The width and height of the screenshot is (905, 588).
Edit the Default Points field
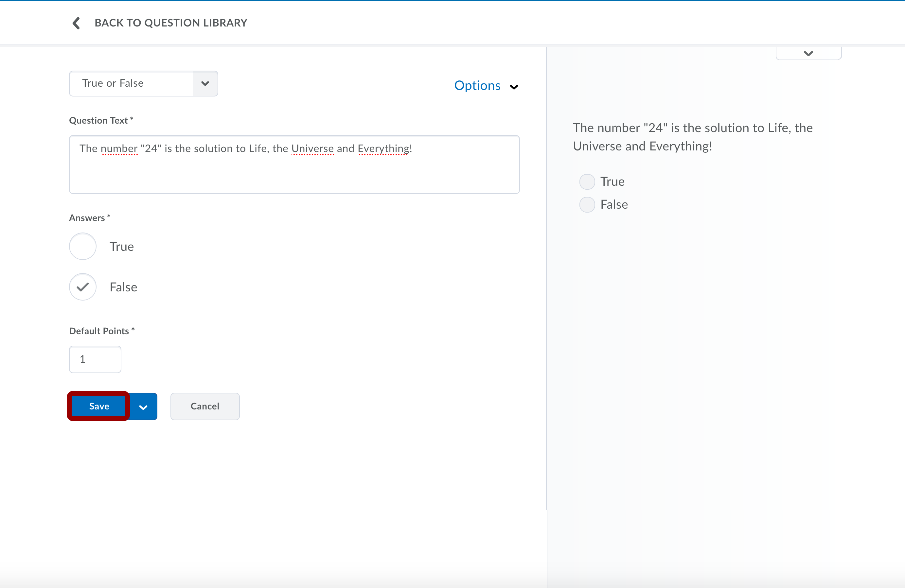95,359
